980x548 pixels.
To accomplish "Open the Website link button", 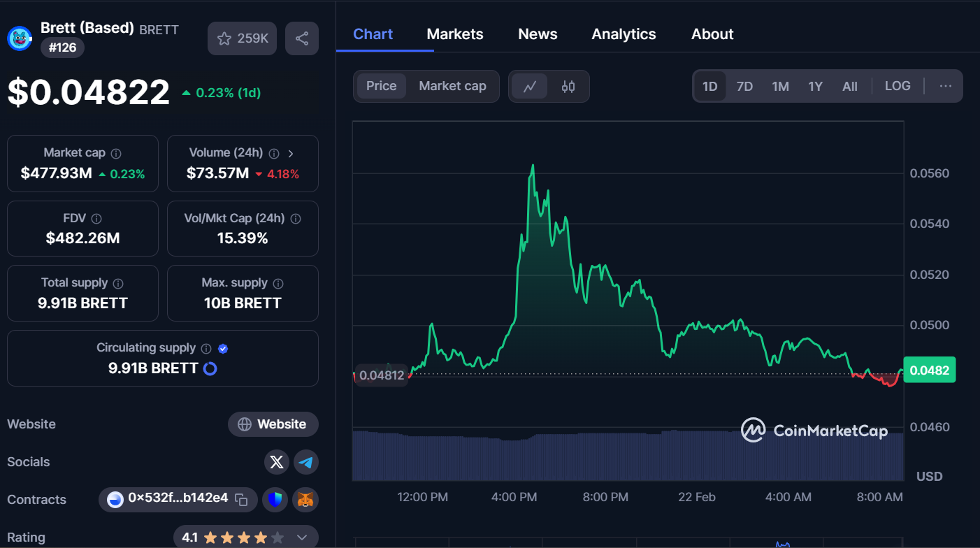I will pos(273,424).
